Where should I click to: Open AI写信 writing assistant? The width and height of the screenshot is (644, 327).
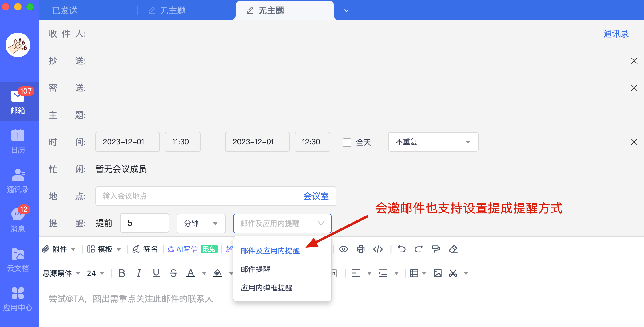click(183, 249)
